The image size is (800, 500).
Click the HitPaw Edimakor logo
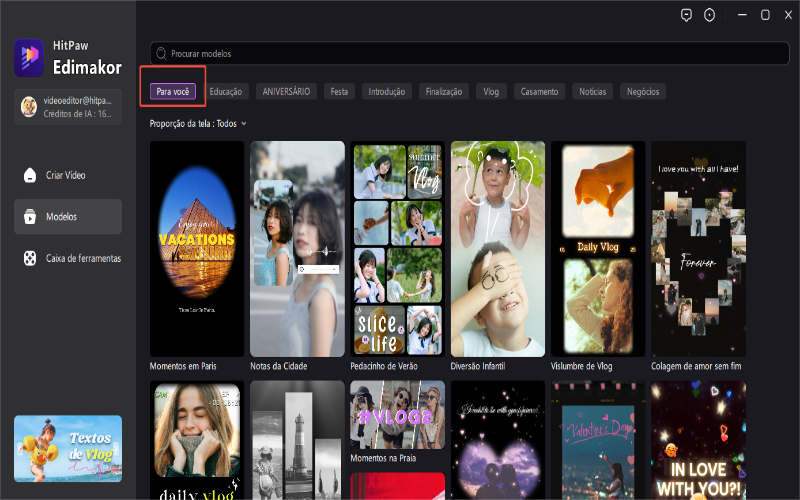[29, 57]
